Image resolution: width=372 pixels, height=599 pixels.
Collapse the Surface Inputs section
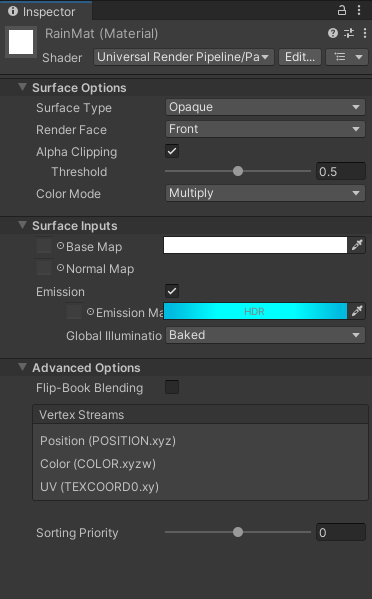[x=23, y=225]
